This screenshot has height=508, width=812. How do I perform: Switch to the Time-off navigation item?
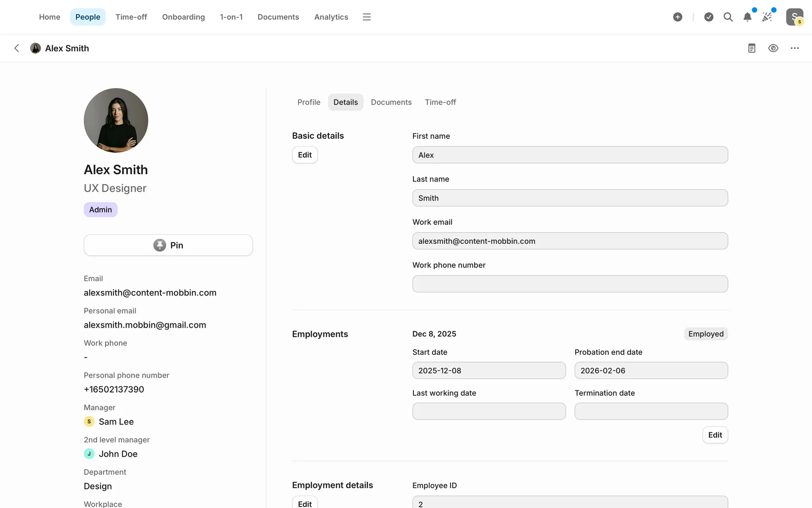coord(131,17)
